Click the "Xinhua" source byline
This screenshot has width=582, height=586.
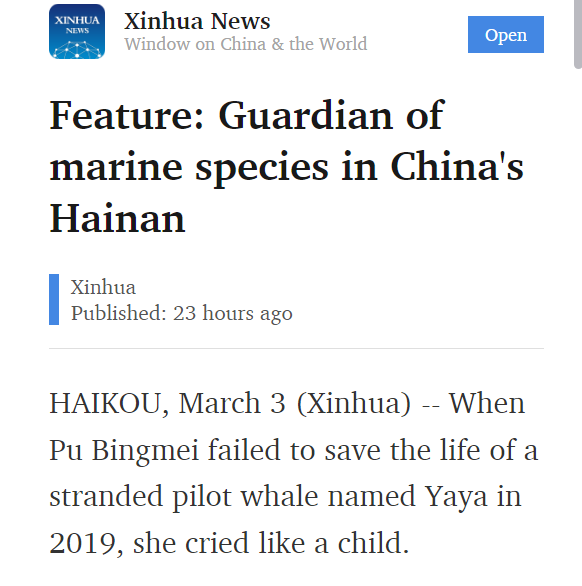103,287
